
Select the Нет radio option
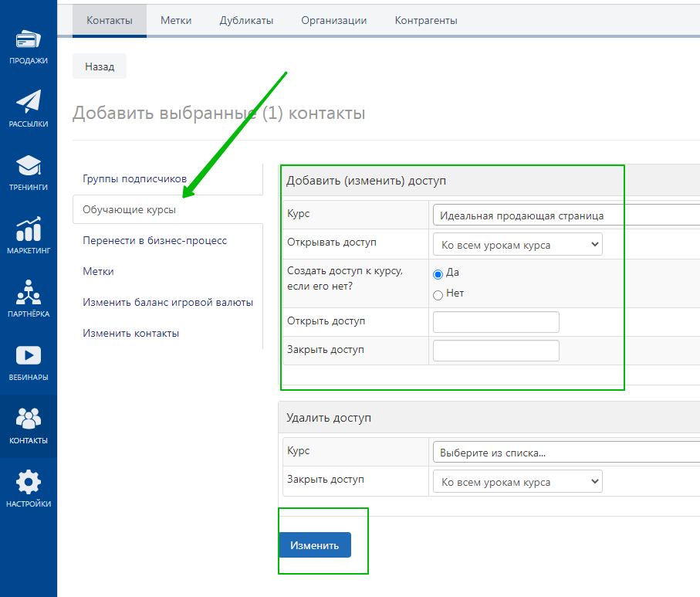point(438,294)
